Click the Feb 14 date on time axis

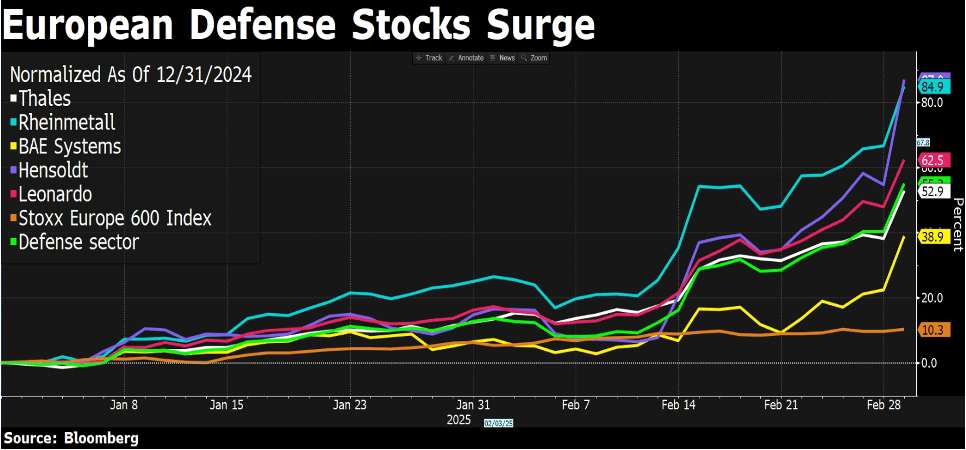678,406
